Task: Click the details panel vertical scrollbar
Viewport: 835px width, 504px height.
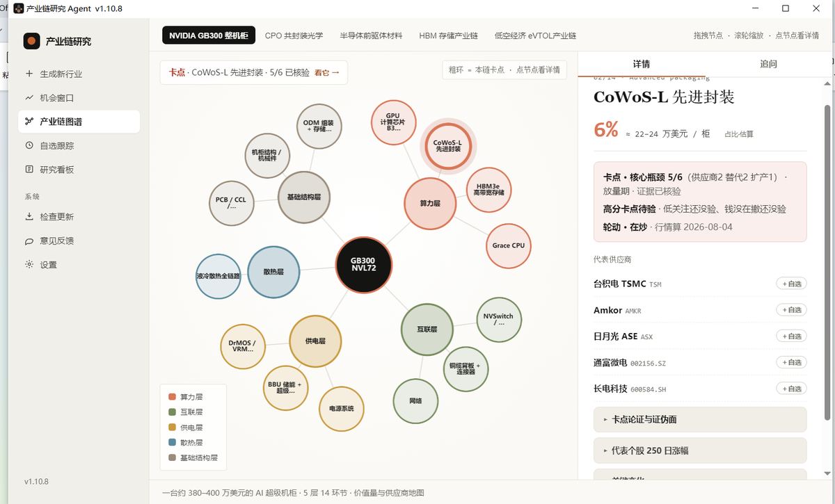Action: tap(827, 263)
